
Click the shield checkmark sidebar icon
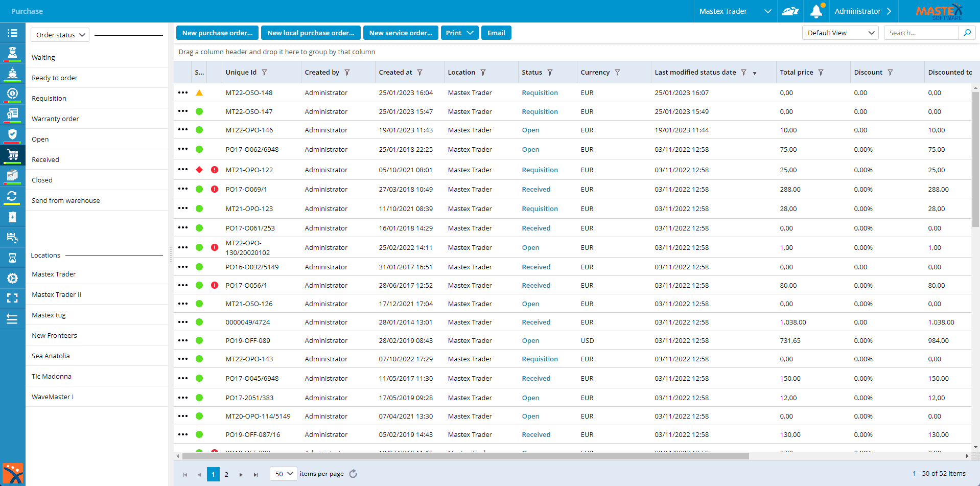point(12,134)
